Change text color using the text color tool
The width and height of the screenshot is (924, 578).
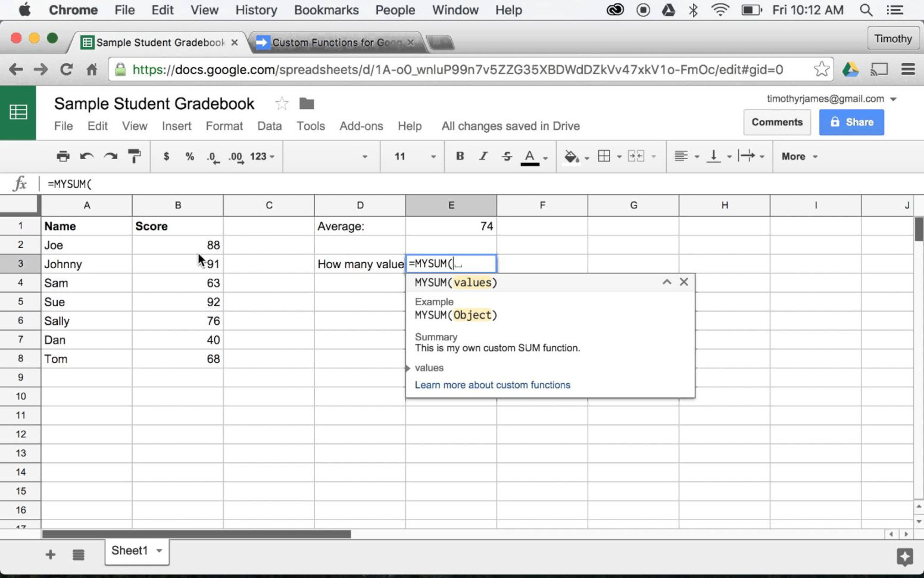click(x=529, y=156)
